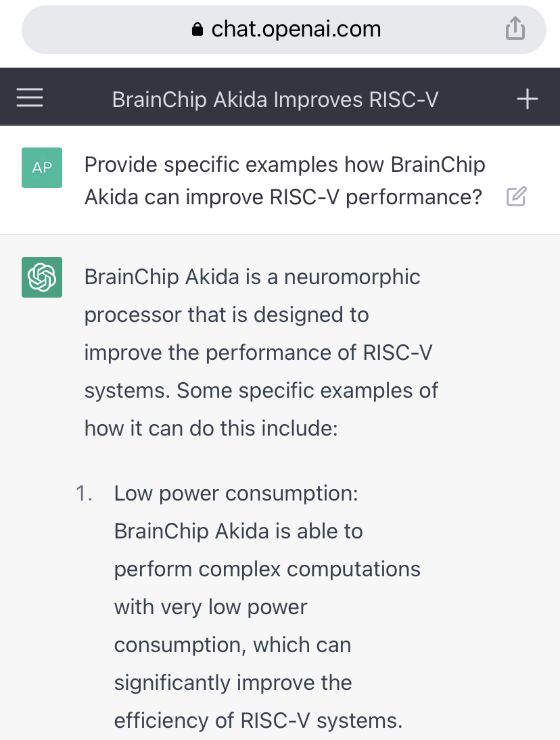The image size is (560, 740).
Task: Click the ChatGPT logo avatar
Action: [42, 277]
